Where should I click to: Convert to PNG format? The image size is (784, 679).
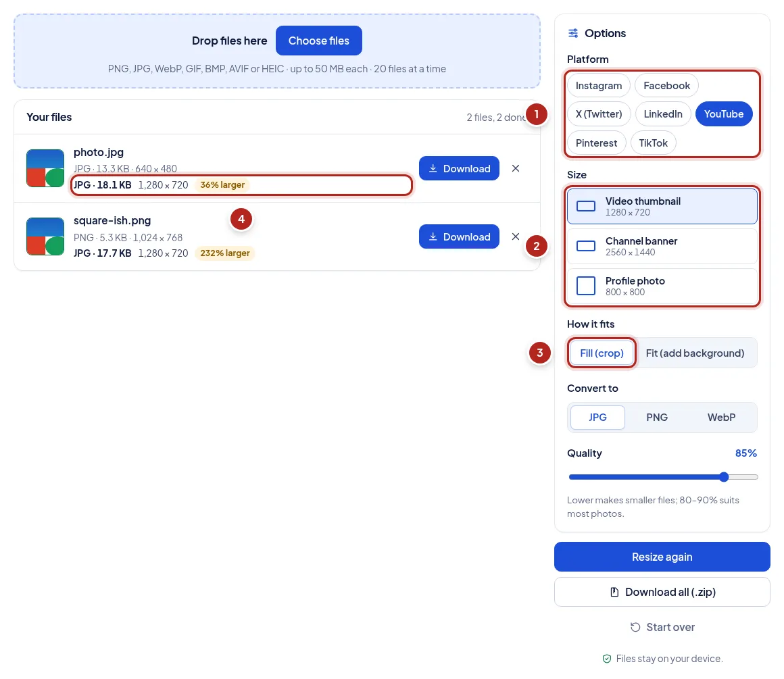point(656,417)
